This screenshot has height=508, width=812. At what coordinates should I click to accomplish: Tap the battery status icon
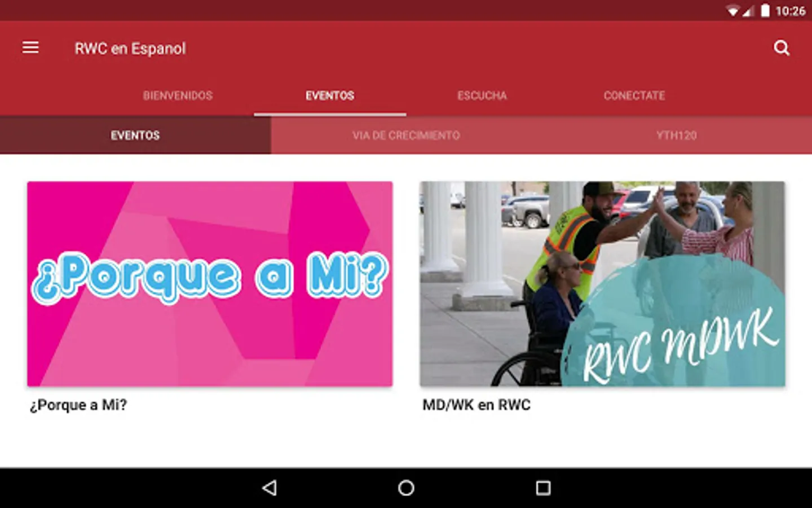coord(765,11)
